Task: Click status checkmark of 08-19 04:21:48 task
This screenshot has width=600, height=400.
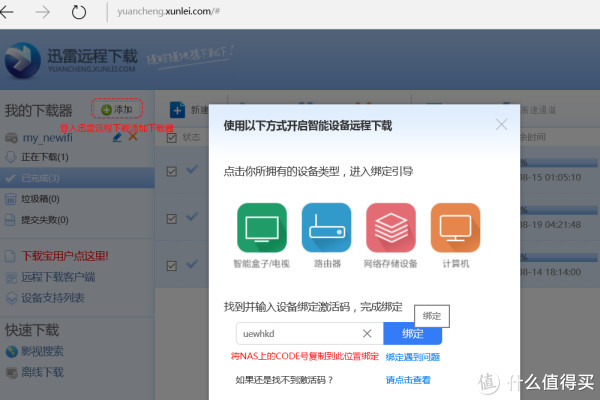Action: click(x=192, y=216)
